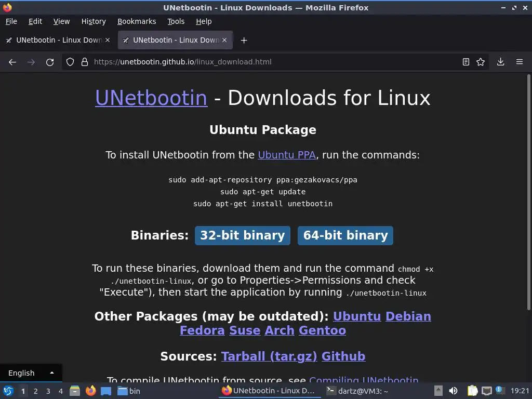Click the page vertical scrollbar
The width and height of the screenshot is (532, 399).
528,192
